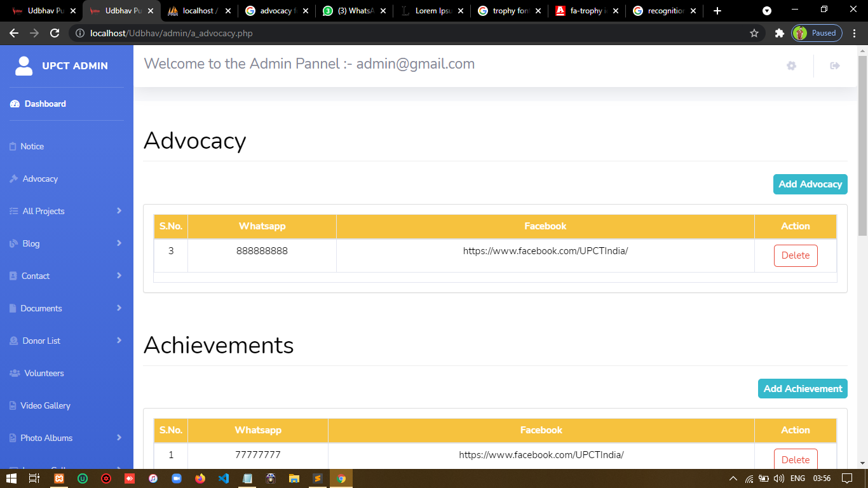This screenshot has width=868, height=488.
Task: Bookmark the page with the star icon
Action: click(754, 33)
